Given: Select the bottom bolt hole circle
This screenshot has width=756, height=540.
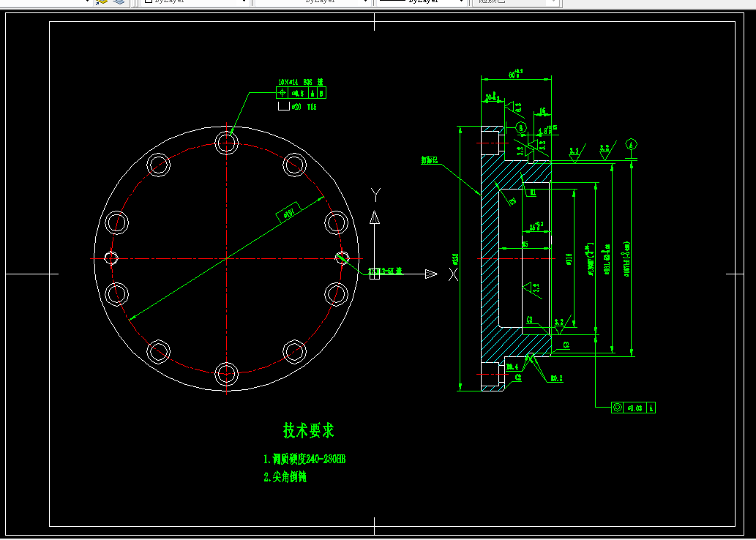Looking at the screenshot, I should coord(227,374).
